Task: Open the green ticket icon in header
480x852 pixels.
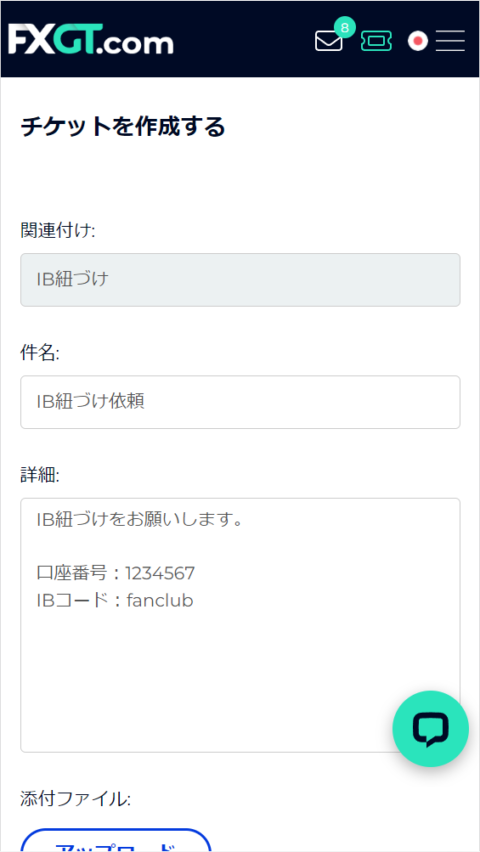Action: (376, 41)
